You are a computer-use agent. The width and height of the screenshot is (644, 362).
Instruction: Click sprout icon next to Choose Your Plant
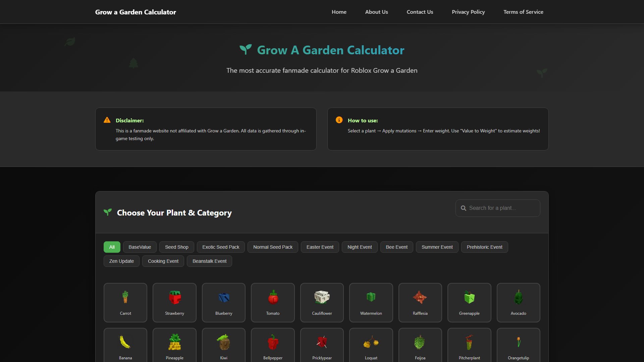click(108, 212)
